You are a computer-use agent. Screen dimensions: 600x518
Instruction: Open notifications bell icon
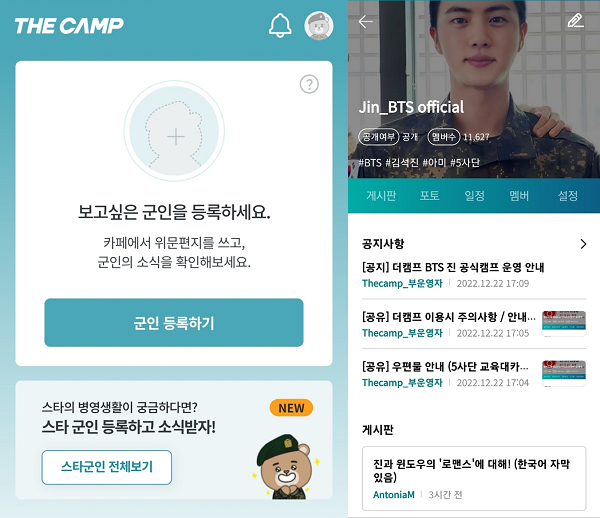pyautogui.click(x=280, y=26)
